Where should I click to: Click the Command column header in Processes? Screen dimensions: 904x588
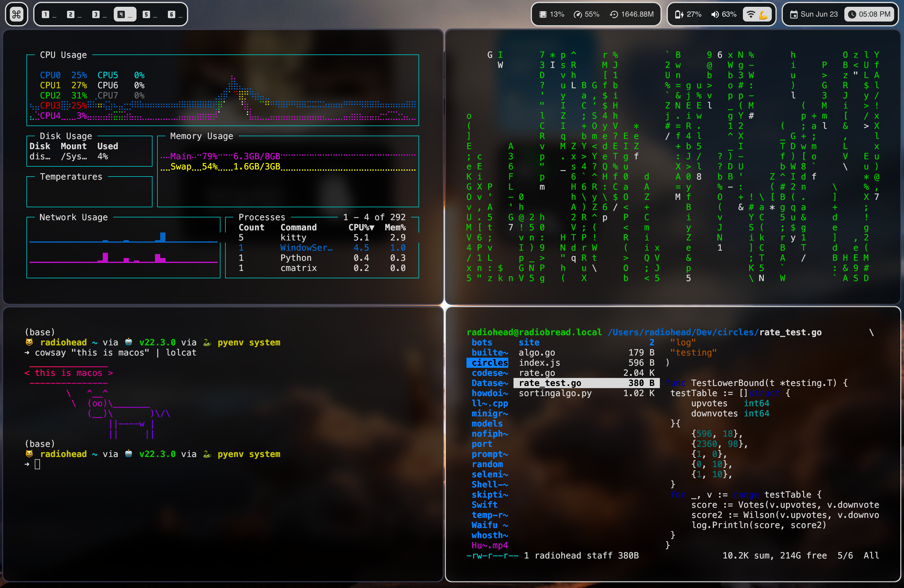point(299,227)
